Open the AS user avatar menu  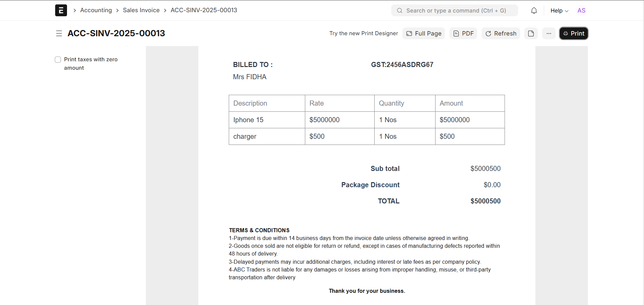(x=581, y=10)
